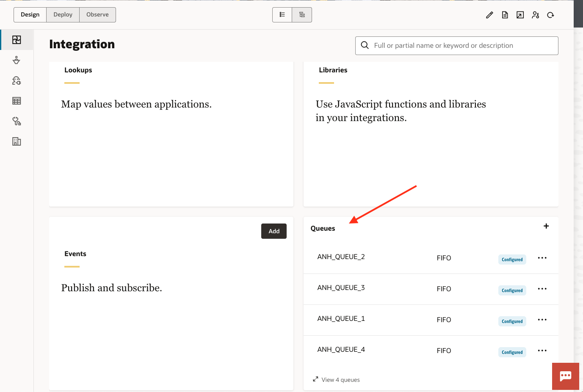Switch to the tree view toggle
583x392 pixels.
(x=302, y=15)
